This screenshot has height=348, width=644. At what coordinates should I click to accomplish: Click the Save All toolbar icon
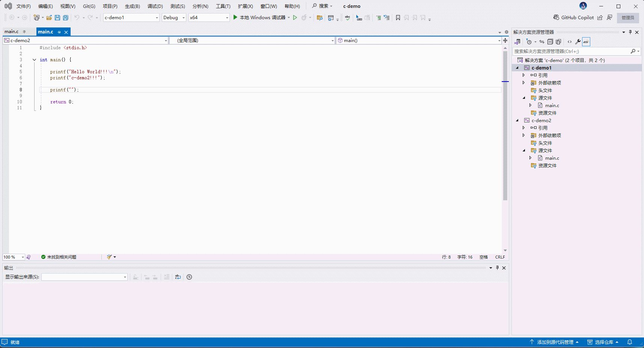(66, 18)
